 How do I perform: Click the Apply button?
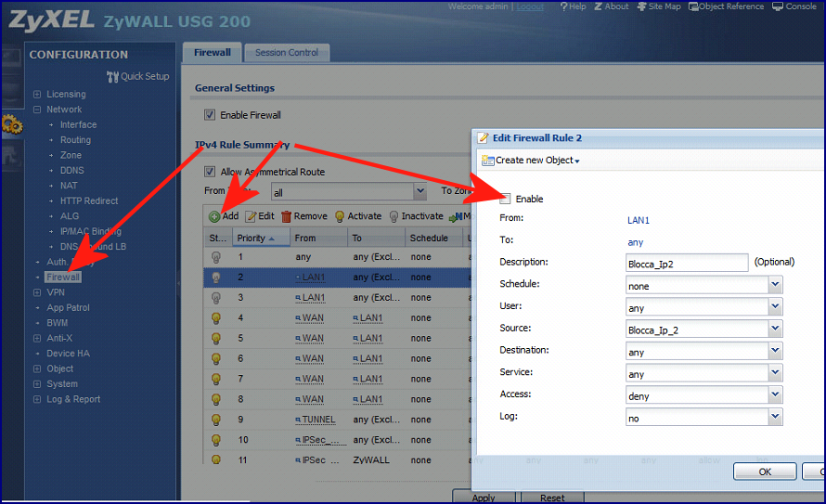484,498
